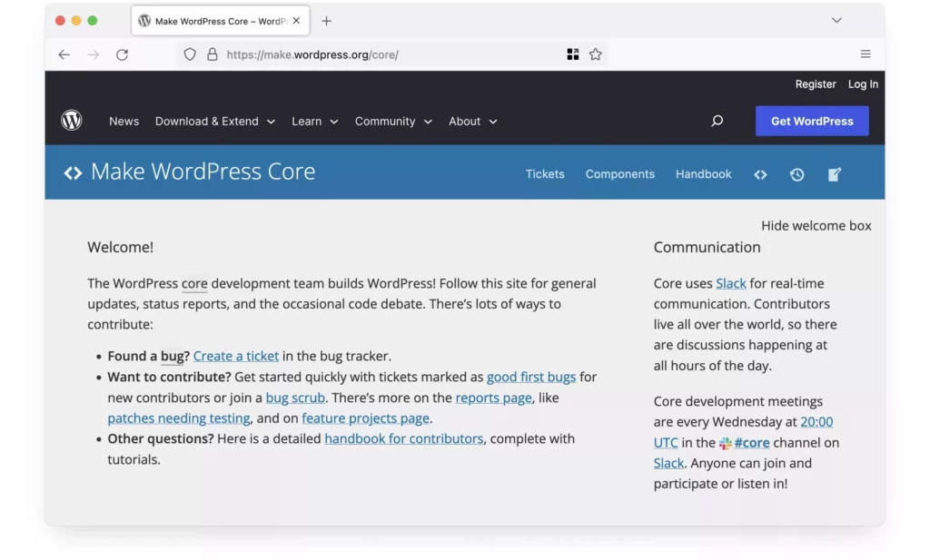Open the handbook for contributors link
This screenshot has height=560, width=930.
(403, 439)
